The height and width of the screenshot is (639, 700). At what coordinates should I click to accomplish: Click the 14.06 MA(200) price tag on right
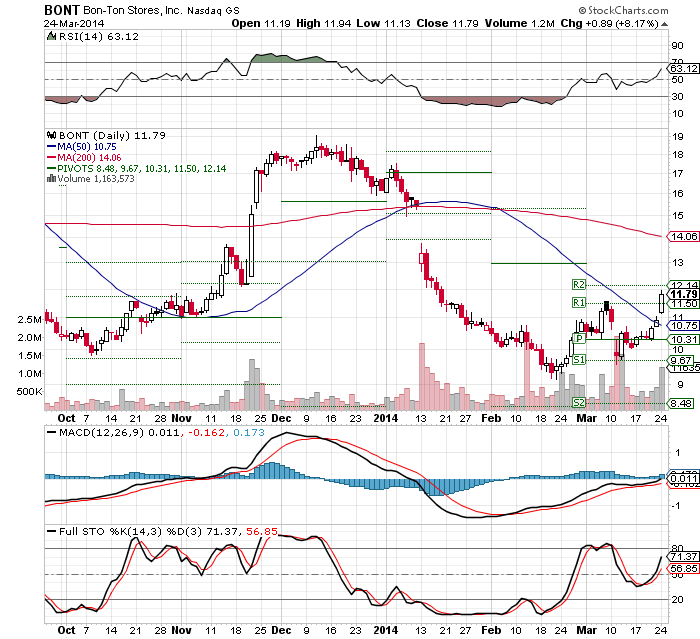(683, 236)
